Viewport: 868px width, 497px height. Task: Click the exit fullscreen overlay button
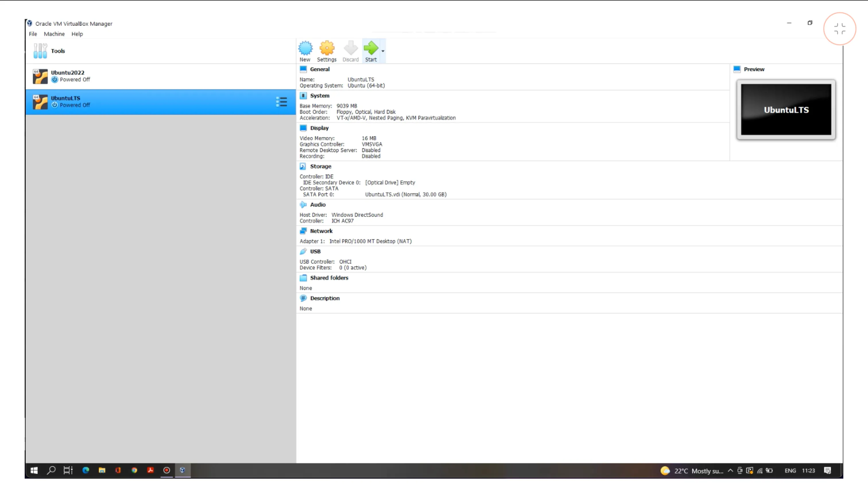click(x=839, y=29)
